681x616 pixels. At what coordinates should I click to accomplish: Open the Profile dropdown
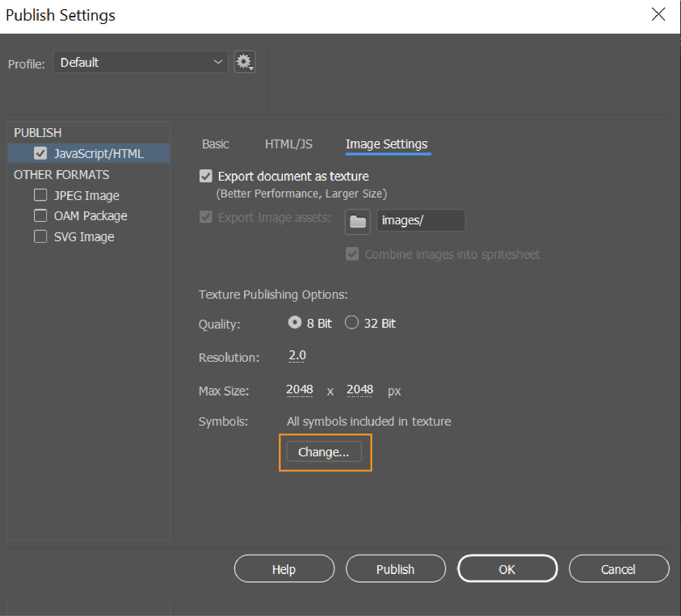click(x=140, y=62)
